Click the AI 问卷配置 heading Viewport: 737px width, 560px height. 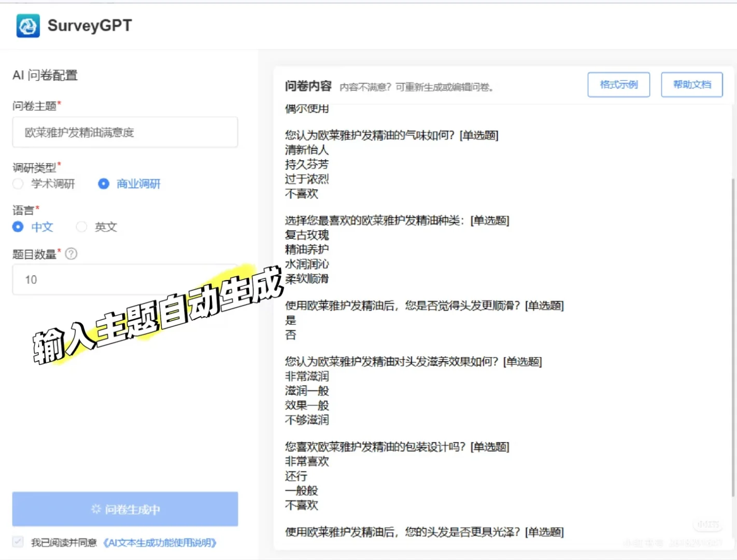coord(45,75)
